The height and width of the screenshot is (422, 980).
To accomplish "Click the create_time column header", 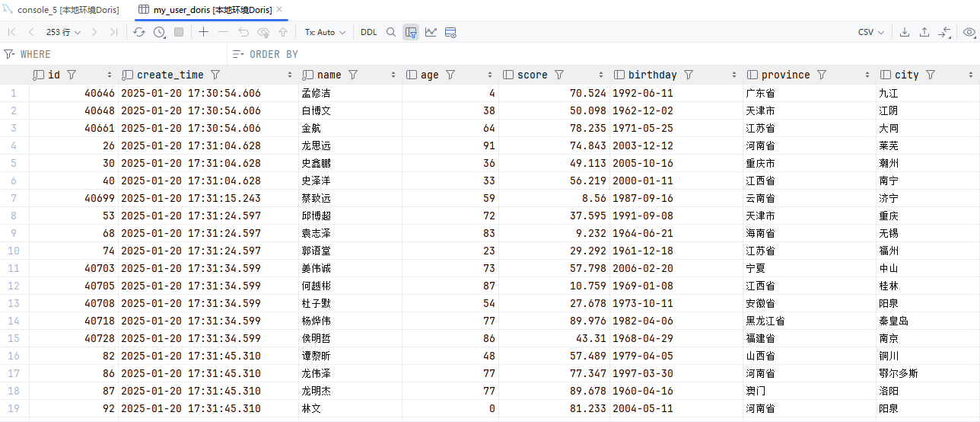I will [170, 75].
